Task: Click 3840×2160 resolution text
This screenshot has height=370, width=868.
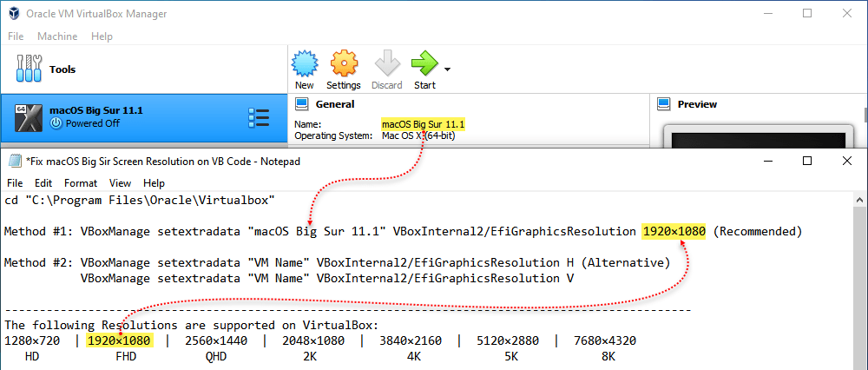Action: pos(411,340)
